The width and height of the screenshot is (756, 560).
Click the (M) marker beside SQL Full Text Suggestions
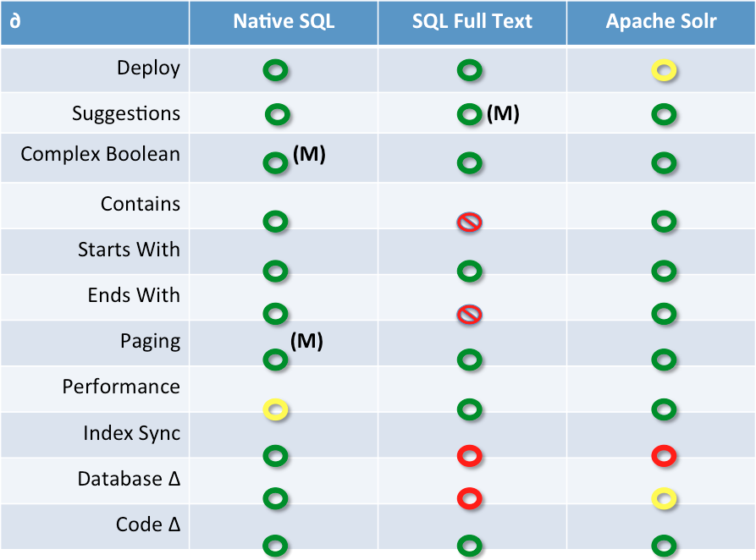pyautogui.click(x=503, y=113)
